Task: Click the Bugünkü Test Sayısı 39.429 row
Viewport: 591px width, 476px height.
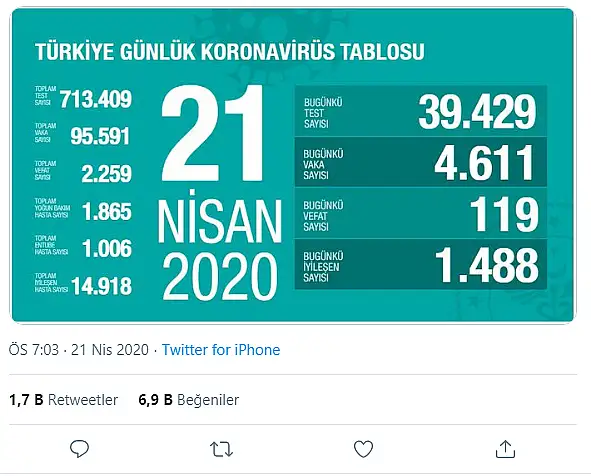Action: (421, 111)
